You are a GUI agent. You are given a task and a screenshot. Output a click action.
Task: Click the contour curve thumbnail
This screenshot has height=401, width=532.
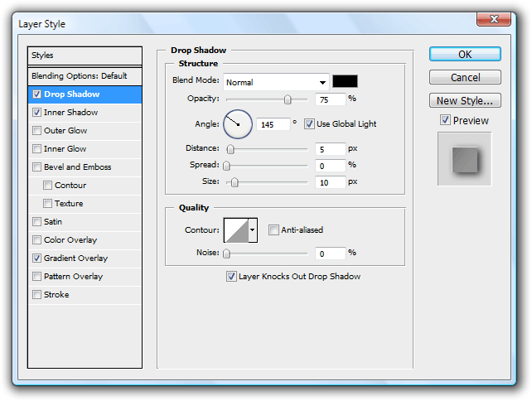236,229
